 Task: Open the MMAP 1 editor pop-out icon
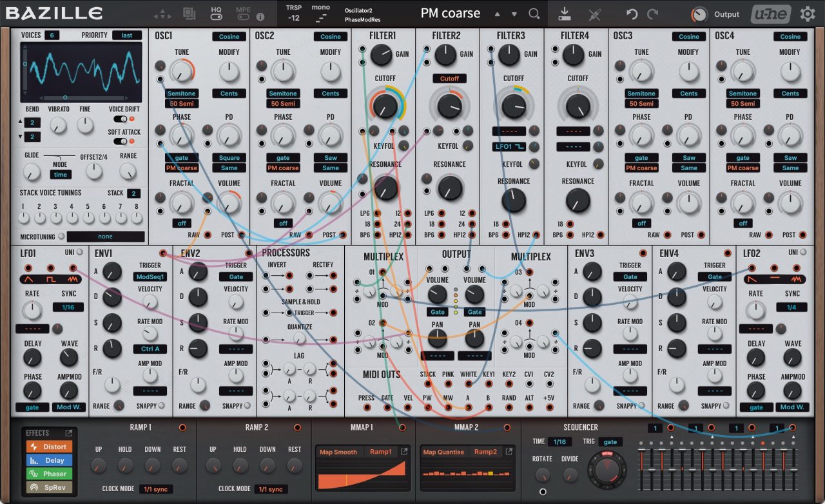(x=404, y=452)
